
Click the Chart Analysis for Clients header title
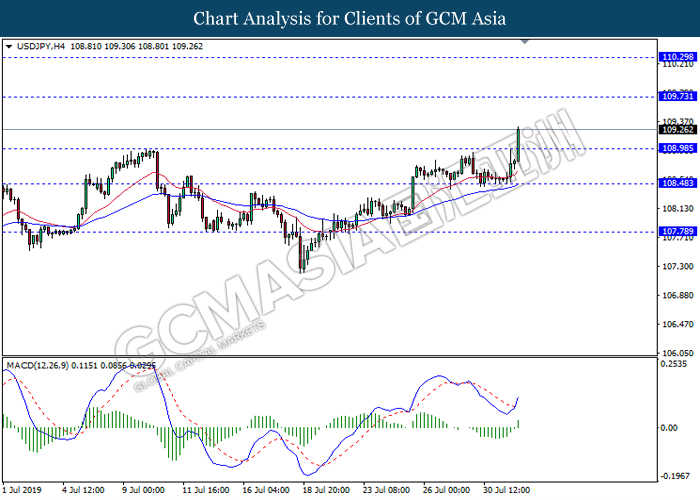click(350, 19)
